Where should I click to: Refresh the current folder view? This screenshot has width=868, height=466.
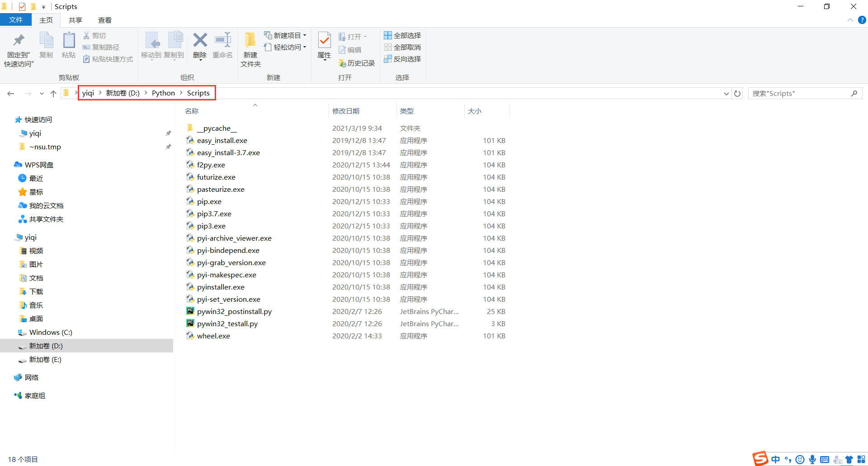point(737,93)
